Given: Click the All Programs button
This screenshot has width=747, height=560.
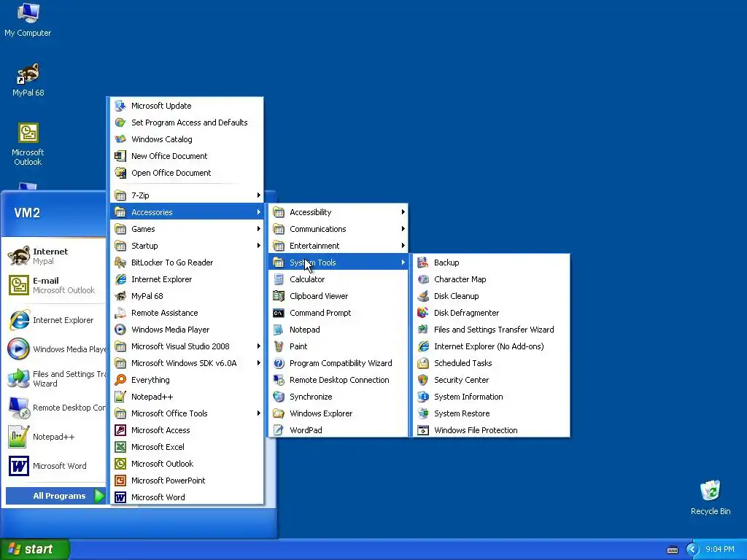Looking at the screenshot, I should coord(55,496).
